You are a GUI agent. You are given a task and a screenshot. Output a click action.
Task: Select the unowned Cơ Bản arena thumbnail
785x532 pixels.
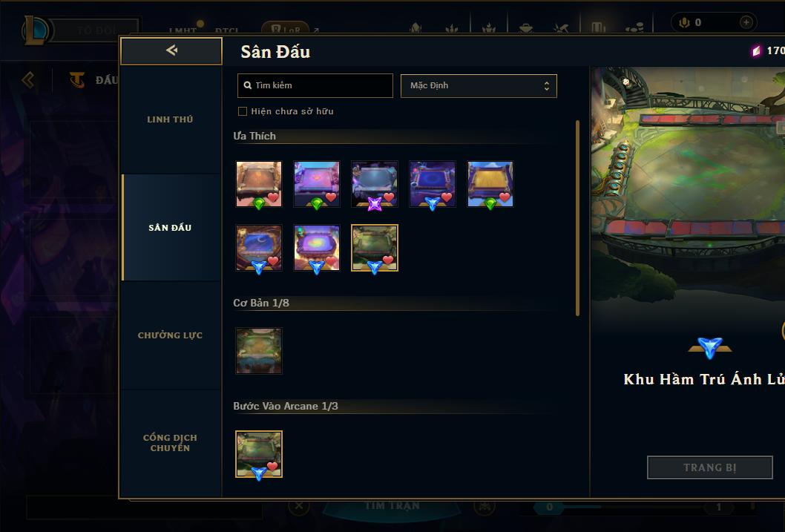[259, 351]
